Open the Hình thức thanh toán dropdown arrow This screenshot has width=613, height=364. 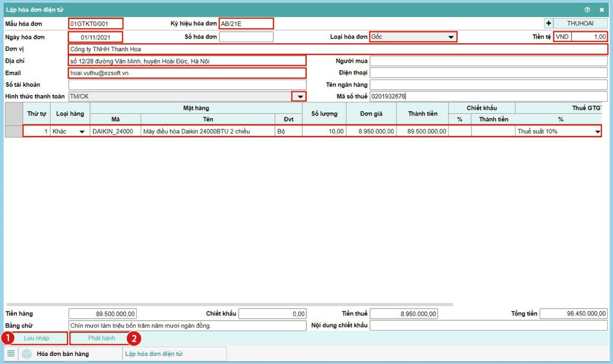click(300, 96)
